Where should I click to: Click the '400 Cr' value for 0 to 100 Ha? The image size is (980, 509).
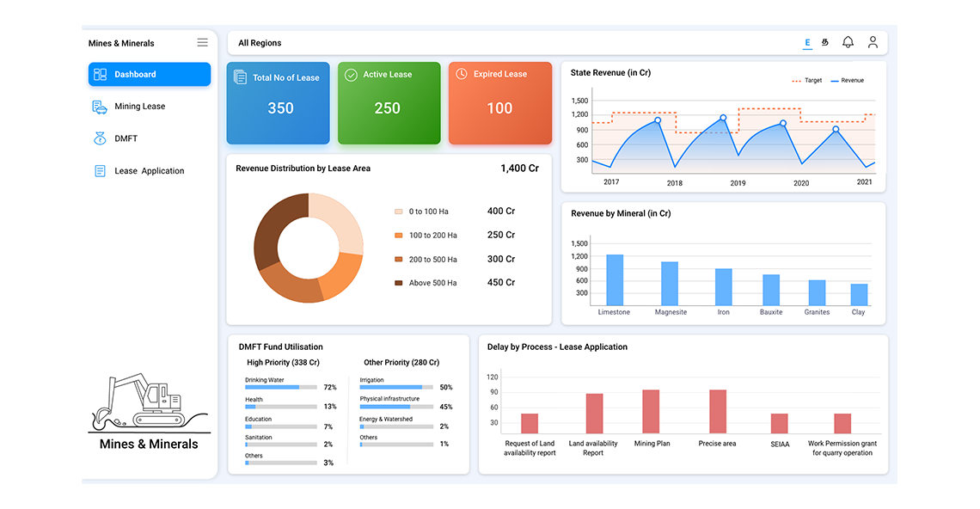coord(501,212)
